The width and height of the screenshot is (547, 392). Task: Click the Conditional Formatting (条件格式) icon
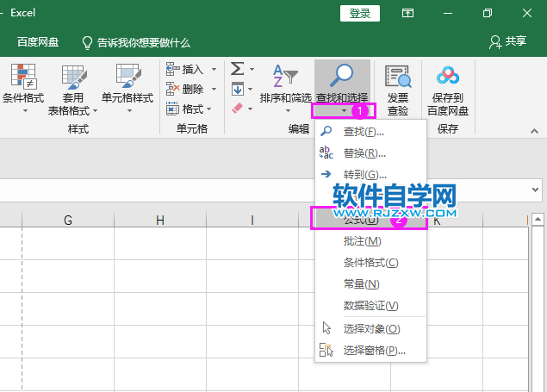click(x=22, y=78)
